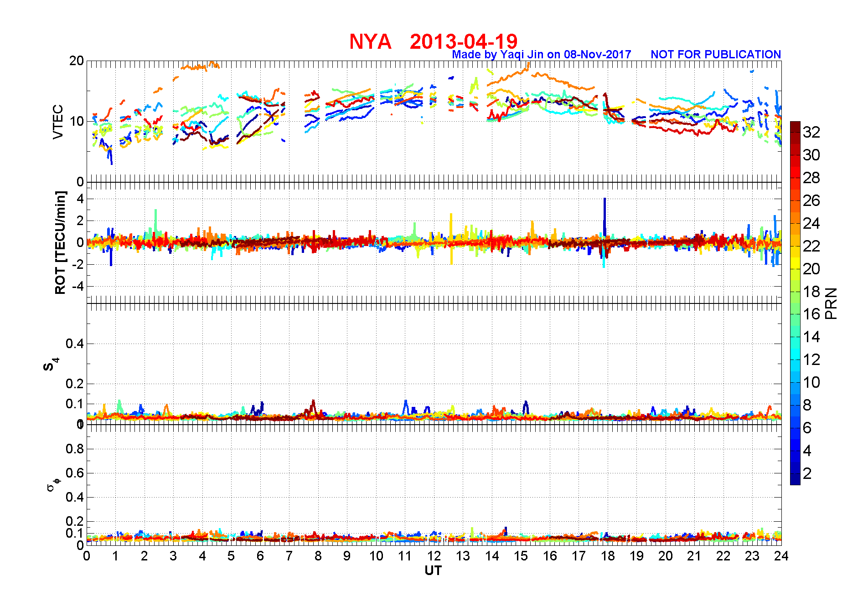Viewport: 868px width, 606px height.
Task: Click colorbar tick label 26
Action: (x=811, y=200)
